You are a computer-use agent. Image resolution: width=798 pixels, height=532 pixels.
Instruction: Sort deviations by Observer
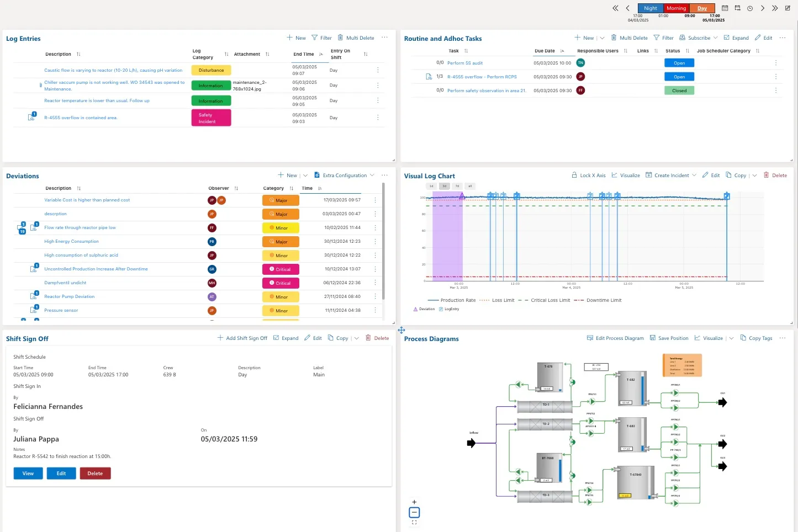(x=236, y=188)
